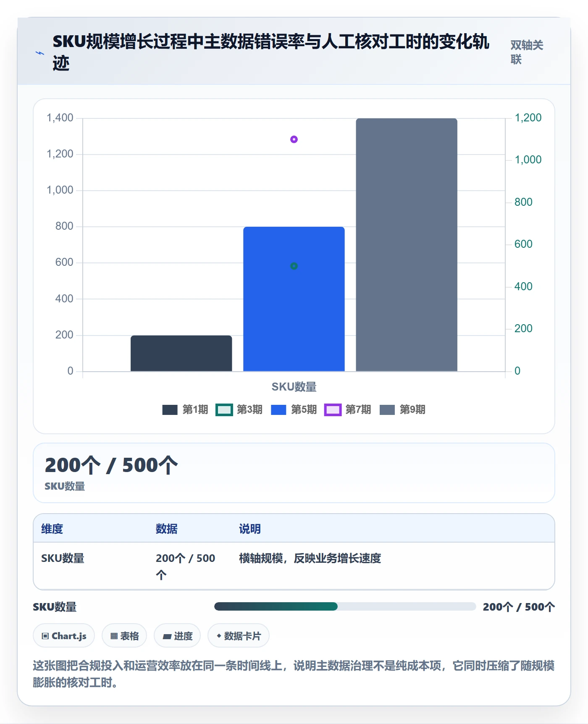
Task: Click the 进度 tag
Action: point(177,636)
